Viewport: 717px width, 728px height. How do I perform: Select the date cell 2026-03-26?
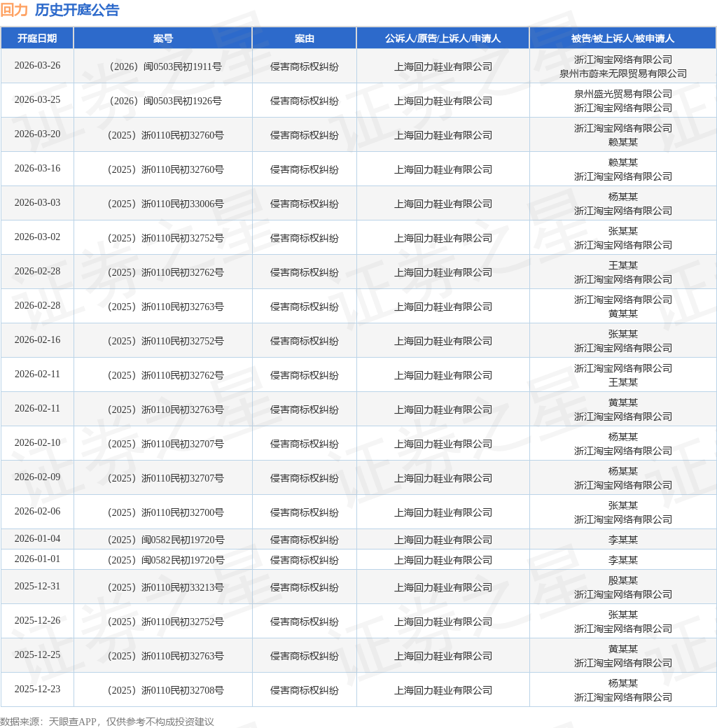(37, 66)
